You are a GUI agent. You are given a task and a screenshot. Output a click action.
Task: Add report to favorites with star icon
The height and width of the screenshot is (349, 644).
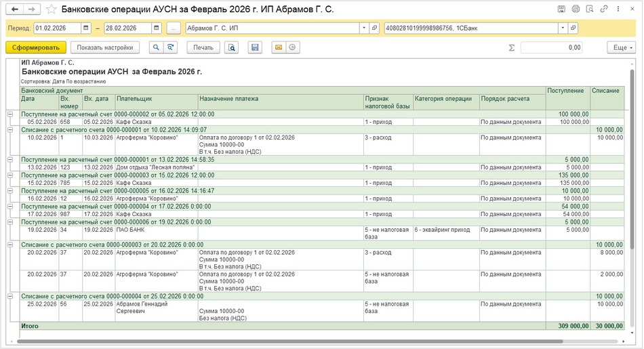52,9
